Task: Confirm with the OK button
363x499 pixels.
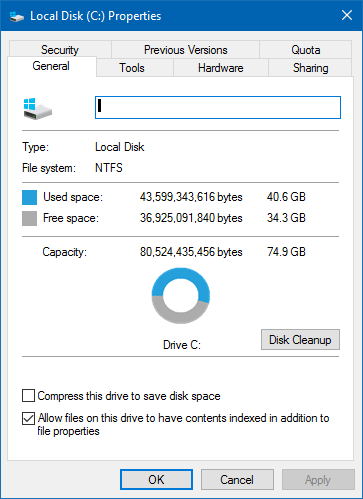Action: [x=156, y=480]
